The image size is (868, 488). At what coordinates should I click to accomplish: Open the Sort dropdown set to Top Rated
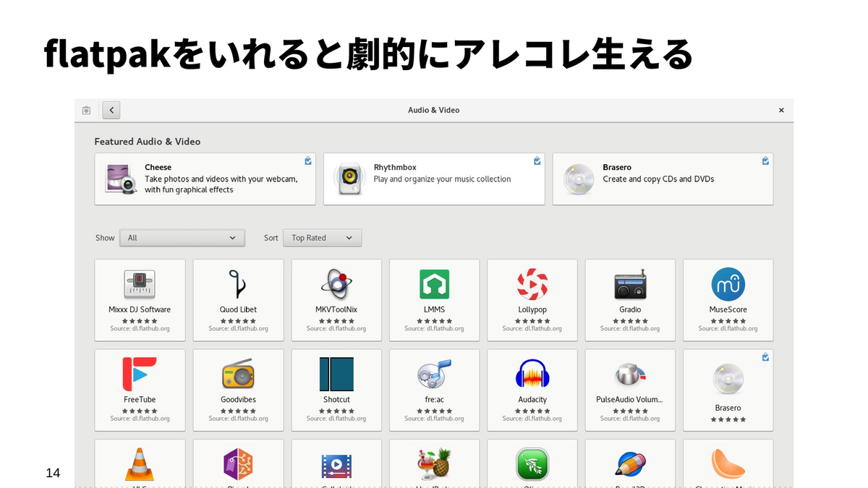[x=322, y=238]
